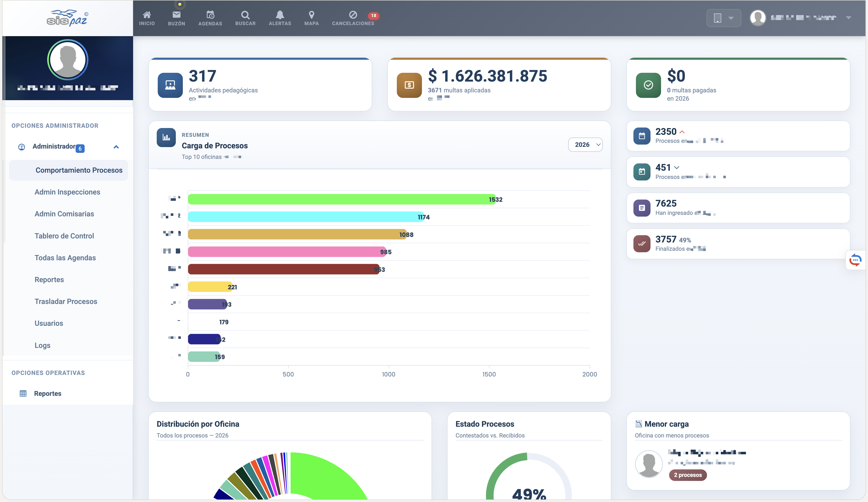Image resolution: width=868 pixels, height=502 pixels.
Task: Click the document icon beside 7625
Action: click(x=642, y=208)
